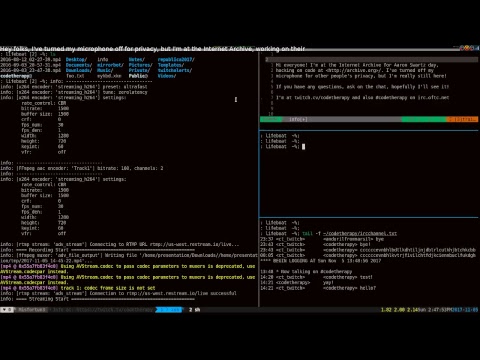Click the 'bye!' chat message
The height and width of the screenshot is (360, 480).
pyautogui.click(x=365, y=244)
